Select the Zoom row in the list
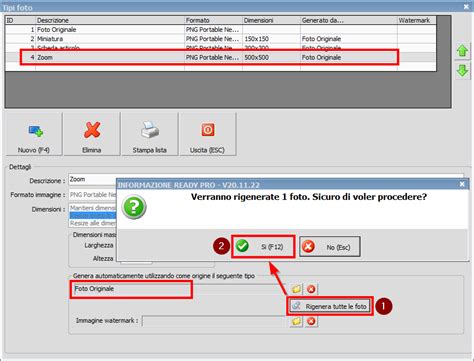Image resolution: width=474 pixels, height=361 pixels. [221, 57]
